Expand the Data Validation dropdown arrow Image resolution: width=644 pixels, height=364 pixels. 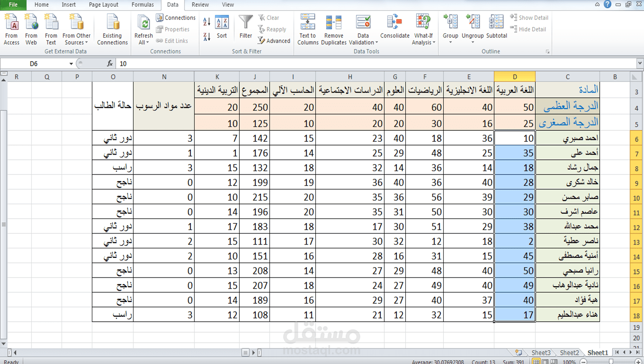tap(376, 43)
